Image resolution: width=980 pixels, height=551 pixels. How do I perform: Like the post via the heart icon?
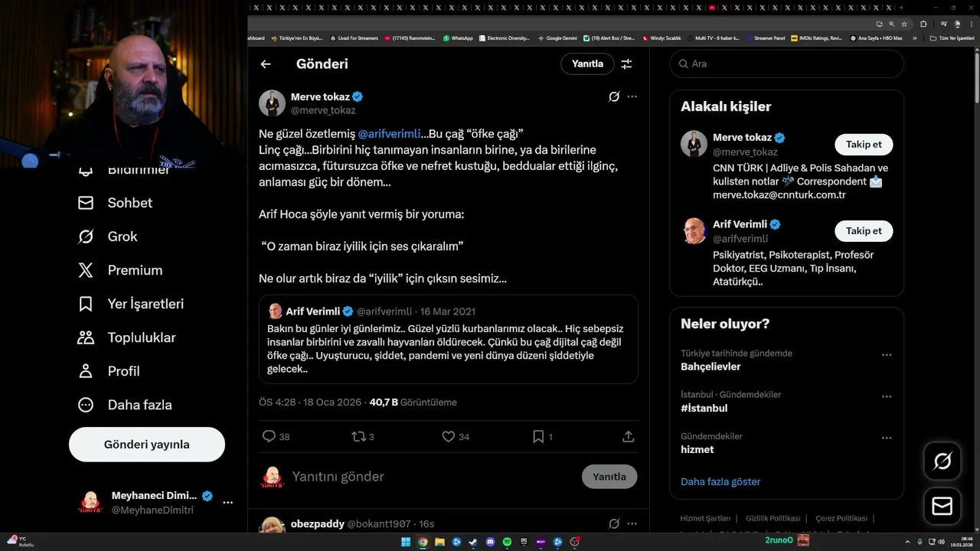(x=449, y=436)
